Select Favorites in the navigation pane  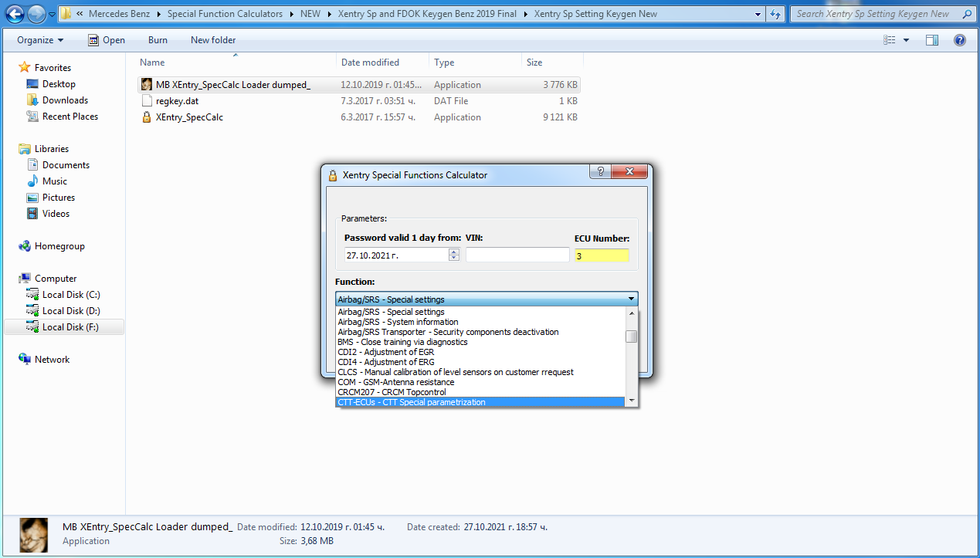(x=53, y=68)
